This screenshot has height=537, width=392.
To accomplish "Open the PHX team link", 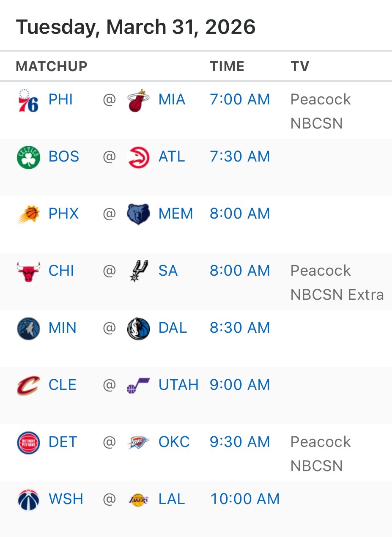I will coord(63,214).
